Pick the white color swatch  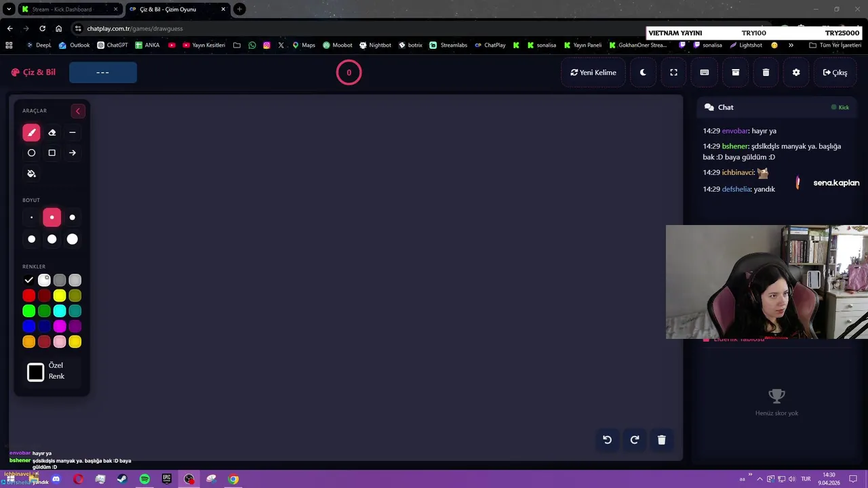pyautogui.click(x=44, y=280)
